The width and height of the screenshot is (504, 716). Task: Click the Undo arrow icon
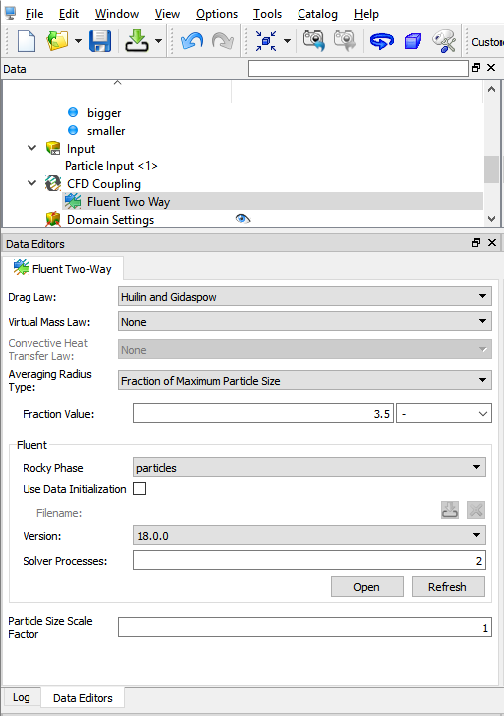point(192,41)
